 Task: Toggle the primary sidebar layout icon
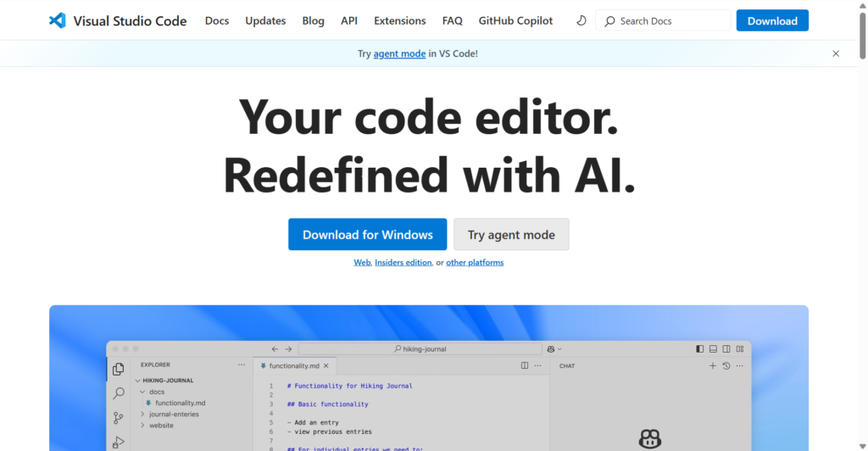click(x=699, y=349)
